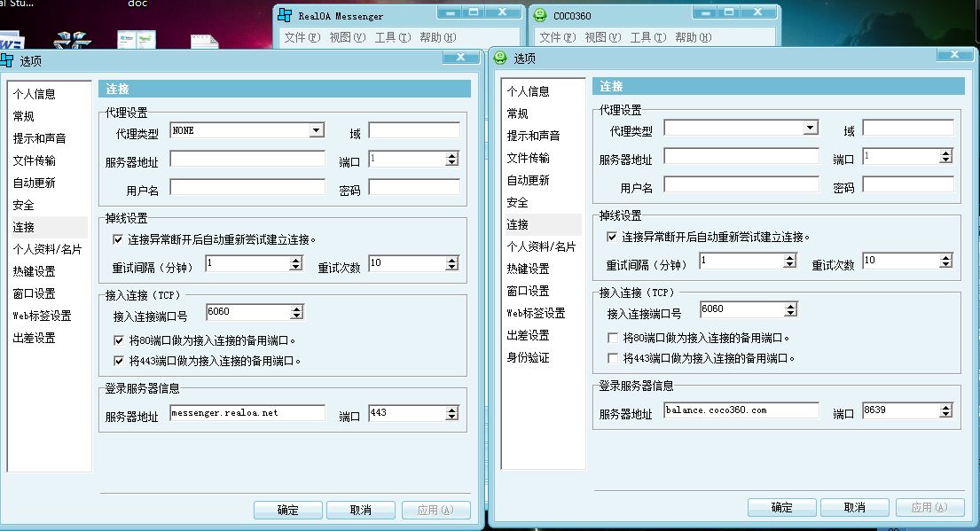Click the green icon in right 选项 dialog title
This screenshot has height=531, width=980.
(x=500, y=58)
